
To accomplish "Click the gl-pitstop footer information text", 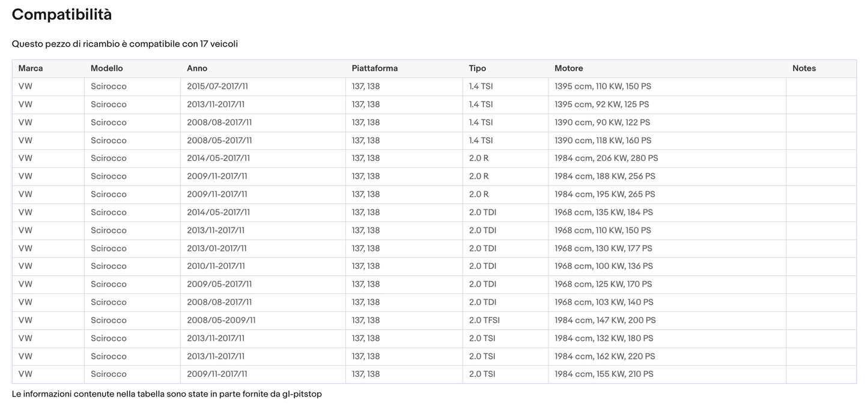I will (166, 394).
